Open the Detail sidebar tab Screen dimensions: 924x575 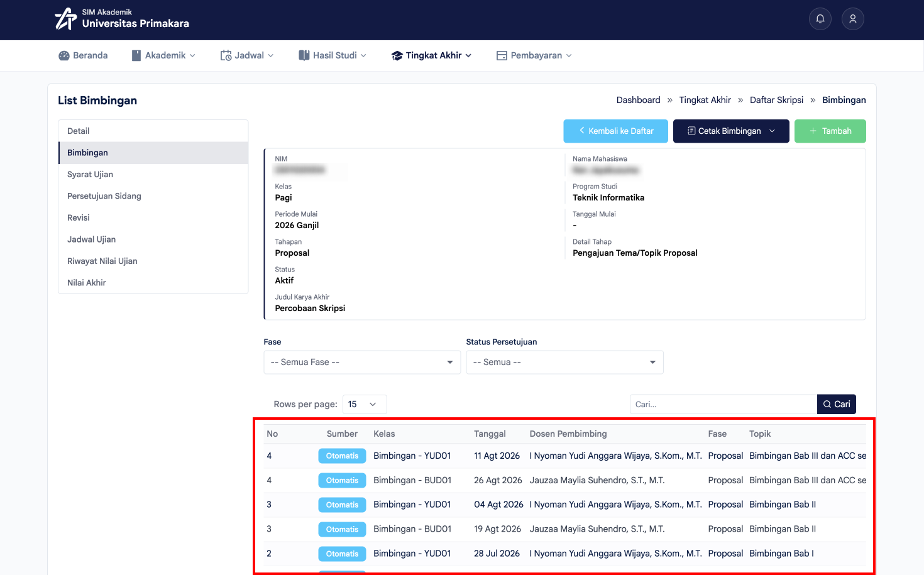[153, 131]
